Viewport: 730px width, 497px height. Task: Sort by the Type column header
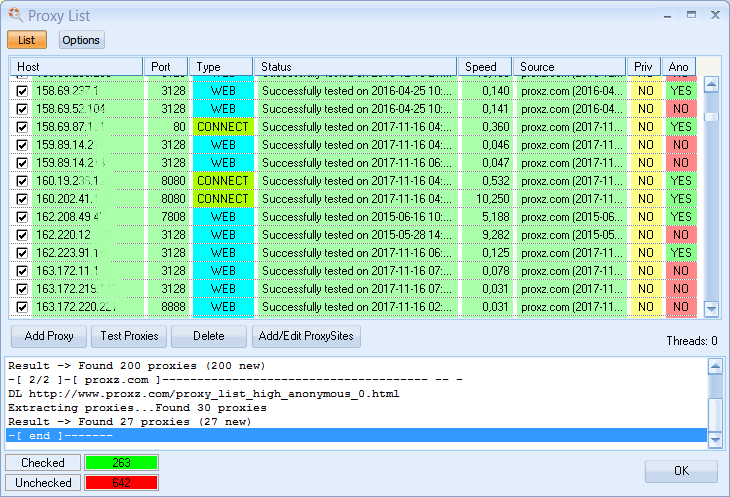220,67
